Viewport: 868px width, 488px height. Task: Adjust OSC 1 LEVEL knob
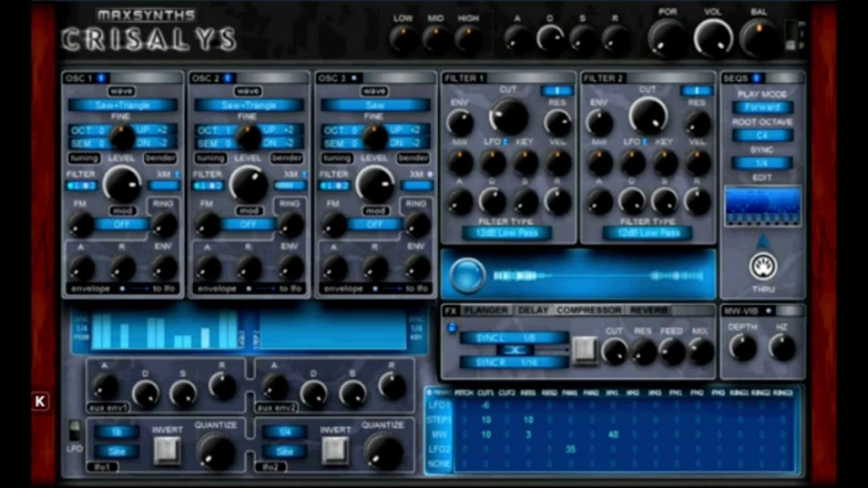[x=122, y=184]
